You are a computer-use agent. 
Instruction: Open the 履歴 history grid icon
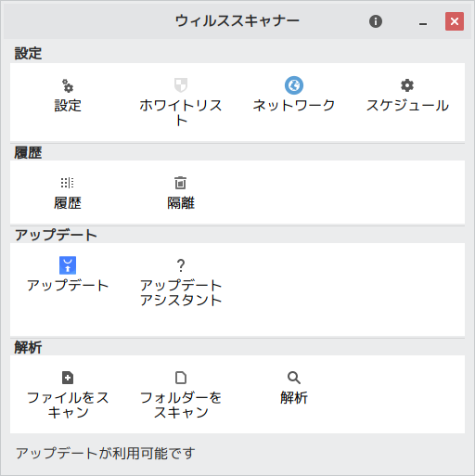(68, 183)
